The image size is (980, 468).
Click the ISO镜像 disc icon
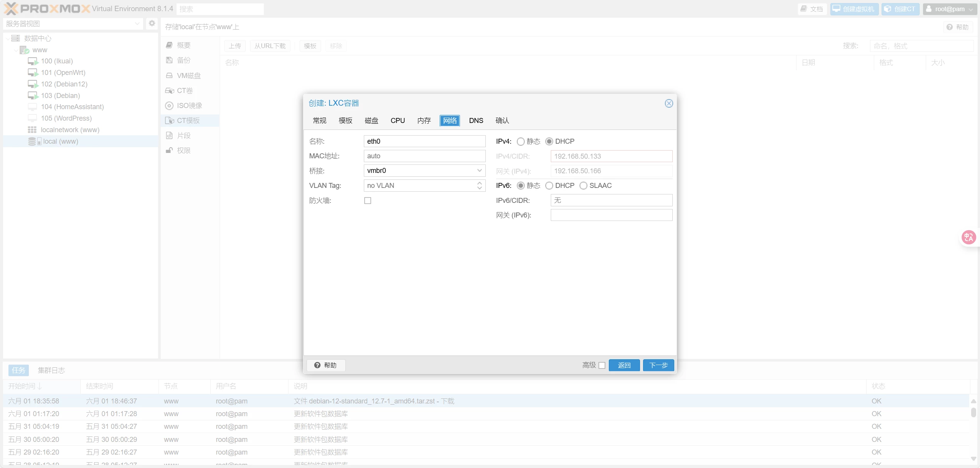169,106
